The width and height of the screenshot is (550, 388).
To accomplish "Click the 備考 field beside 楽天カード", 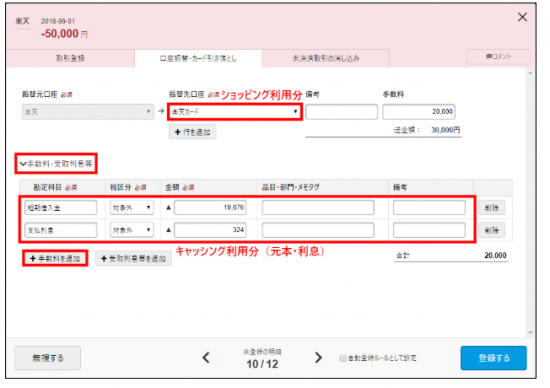I will click(341, 112).
